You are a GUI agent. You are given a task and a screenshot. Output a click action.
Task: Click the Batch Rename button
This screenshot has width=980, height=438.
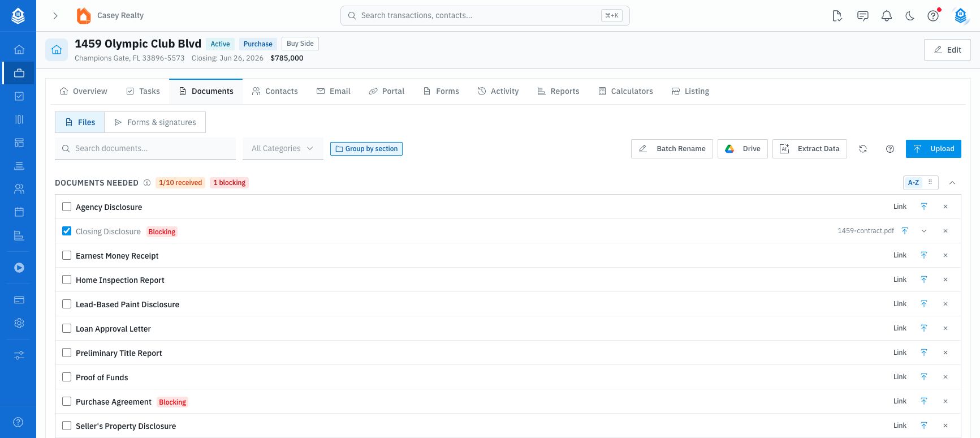click(672, 149)
